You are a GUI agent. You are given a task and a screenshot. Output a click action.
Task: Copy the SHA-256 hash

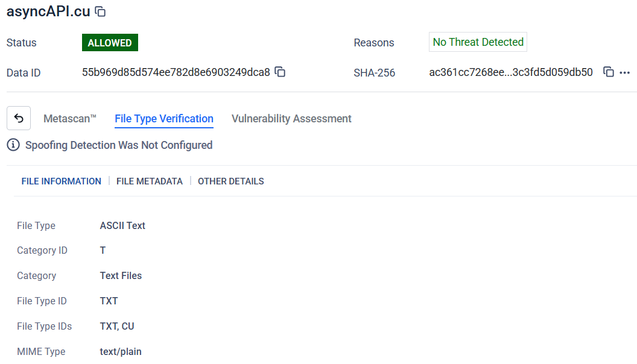pyautogui.click(x=609, y=72)
